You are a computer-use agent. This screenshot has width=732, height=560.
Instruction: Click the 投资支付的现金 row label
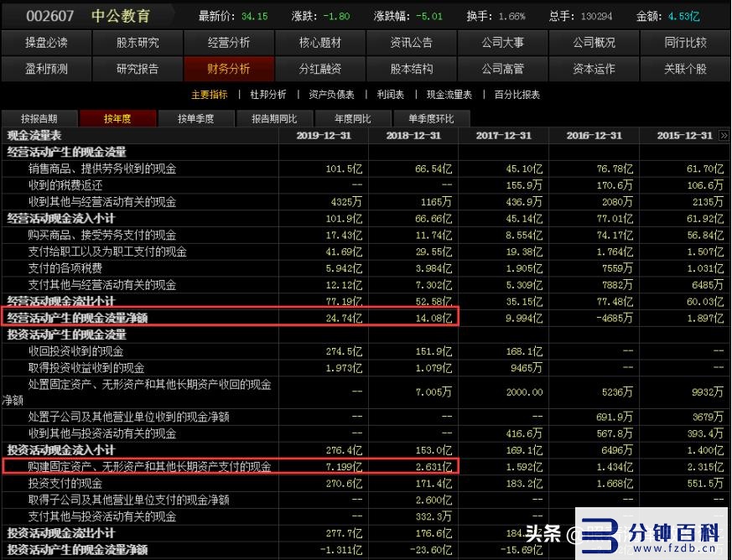tap(65, 484)
